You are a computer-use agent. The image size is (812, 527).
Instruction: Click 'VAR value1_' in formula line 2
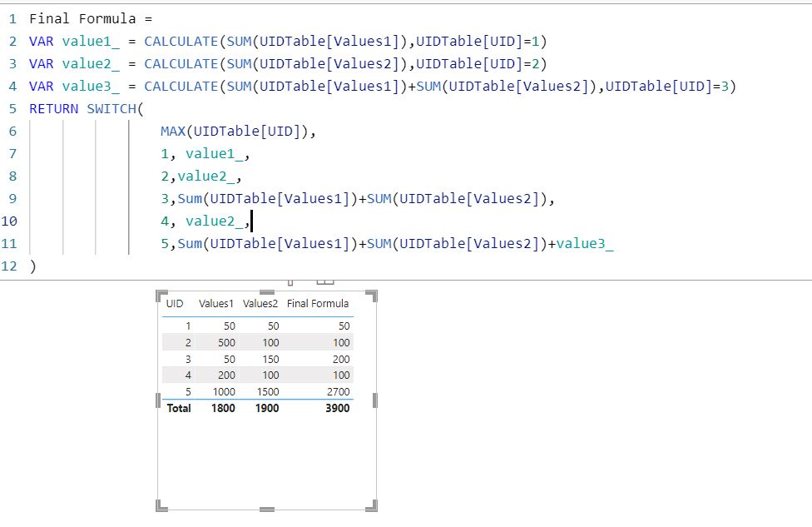tap(74, 42)
